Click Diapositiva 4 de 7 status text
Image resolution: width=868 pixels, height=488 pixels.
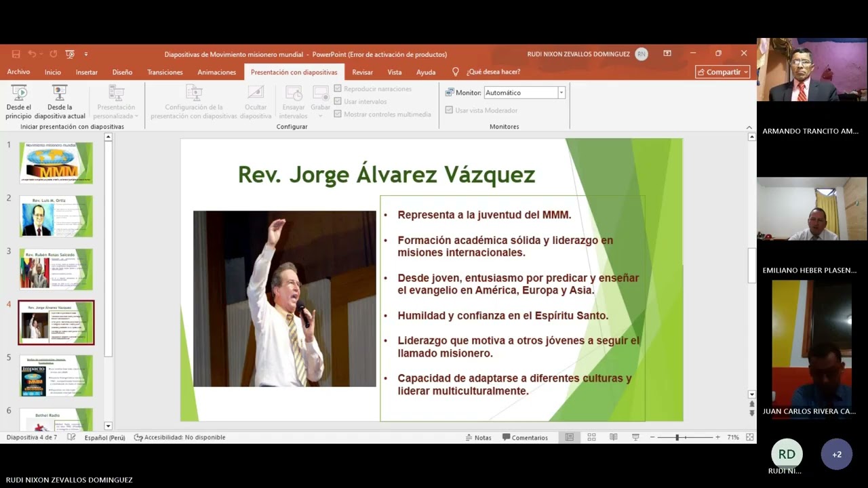point(31,438)
